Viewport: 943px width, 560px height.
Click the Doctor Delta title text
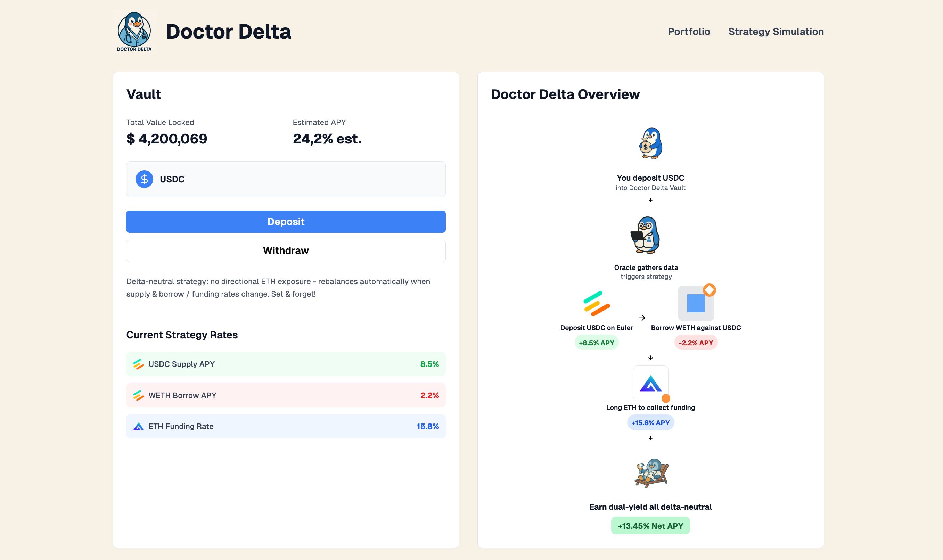tap(229, 31)
